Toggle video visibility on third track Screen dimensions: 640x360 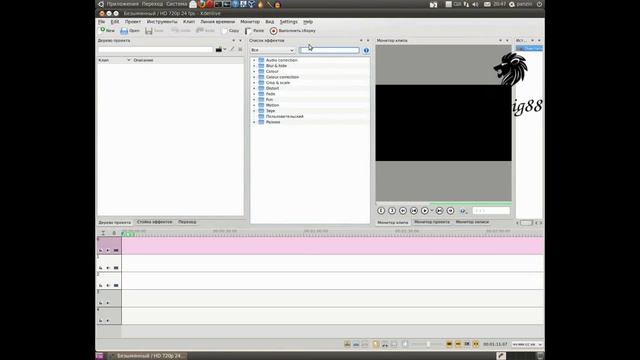coord(116,285)
